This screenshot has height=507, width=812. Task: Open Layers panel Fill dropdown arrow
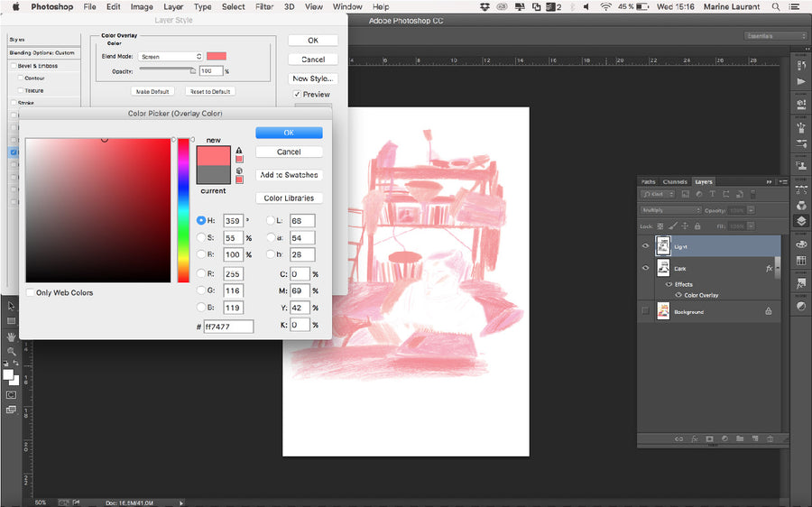[x=751, y=226]
